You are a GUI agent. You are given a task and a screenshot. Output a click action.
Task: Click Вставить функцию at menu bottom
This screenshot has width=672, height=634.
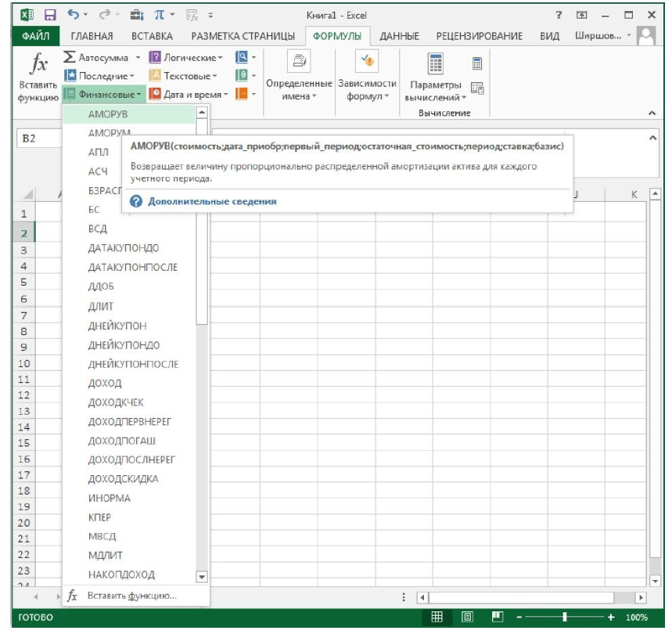136,596
